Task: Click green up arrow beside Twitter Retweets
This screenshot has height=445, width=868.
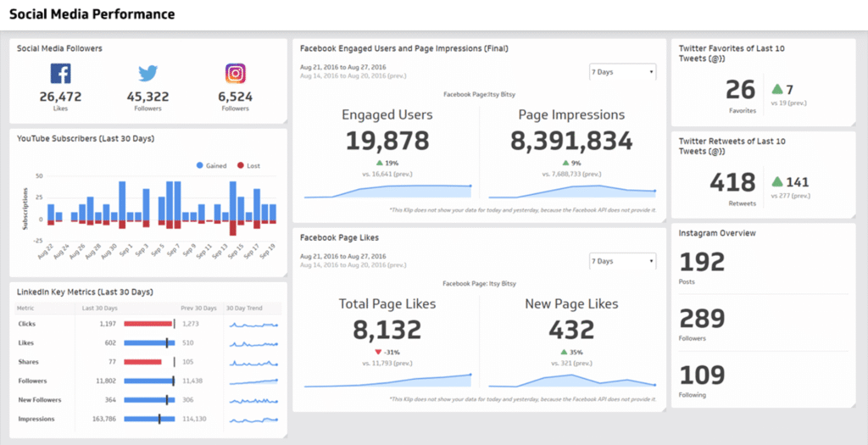Action: [x=776, y=181]
